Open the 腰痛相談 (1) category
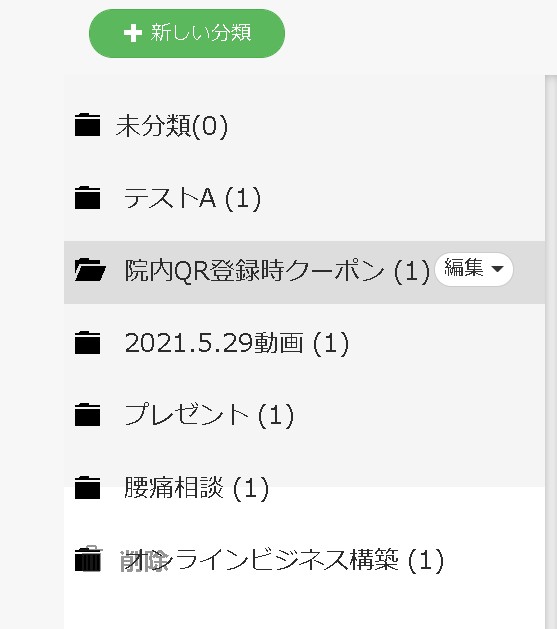Image resolution: width=557 pixels, height=629 pixels. 196,487
